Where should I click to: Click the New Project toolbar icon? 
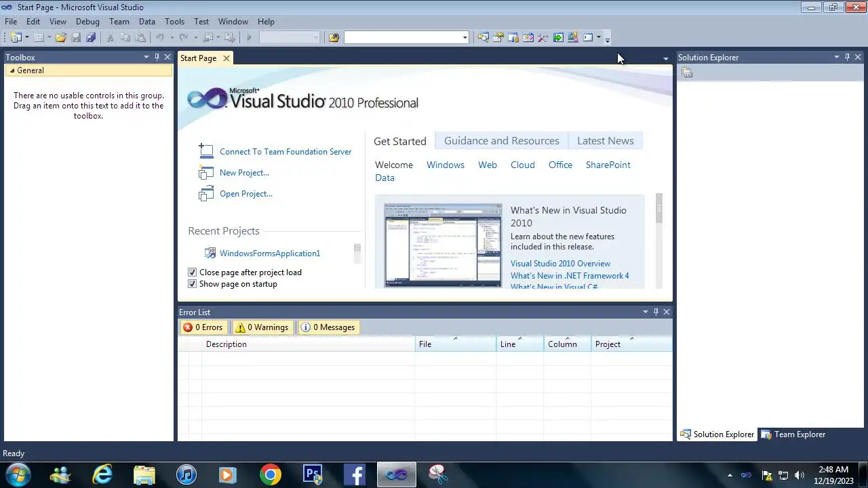pyautogui.click(x=16, y=38)
